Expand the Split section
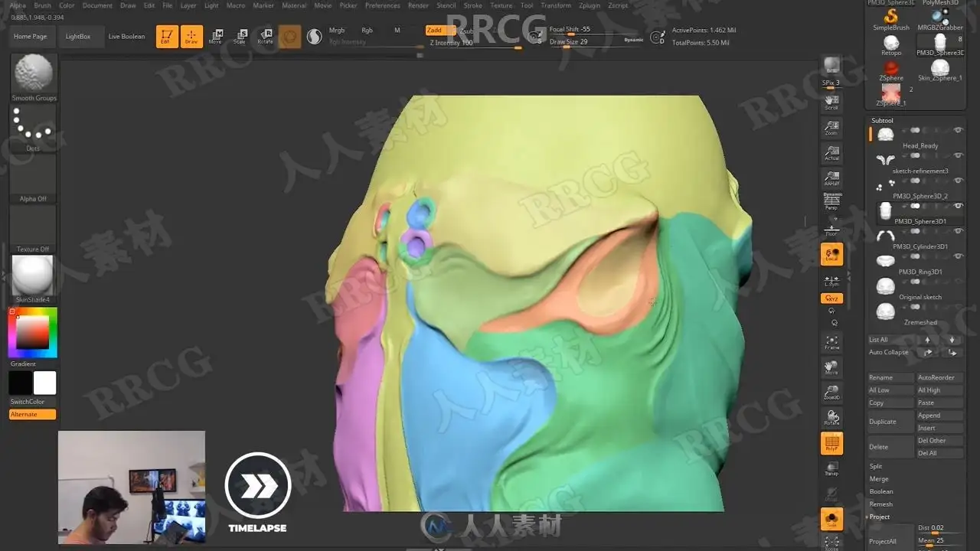The image size is (980, 551). pyautogui.click(x=876, y=466)
